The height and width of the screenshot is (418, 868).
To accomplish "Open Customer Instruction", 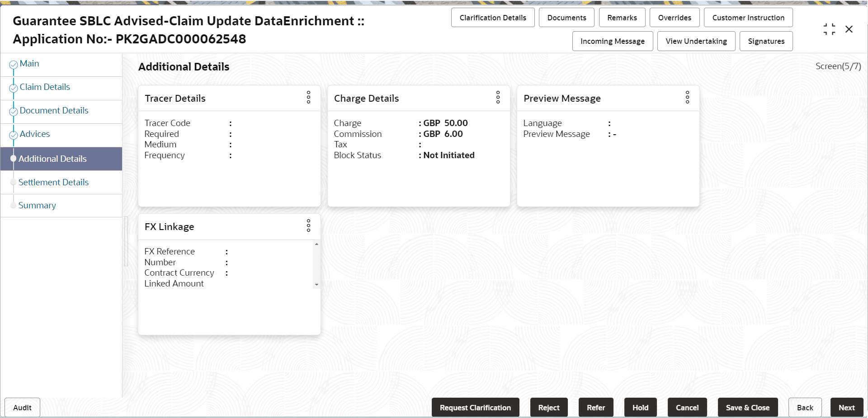I will tap(748, 18).
